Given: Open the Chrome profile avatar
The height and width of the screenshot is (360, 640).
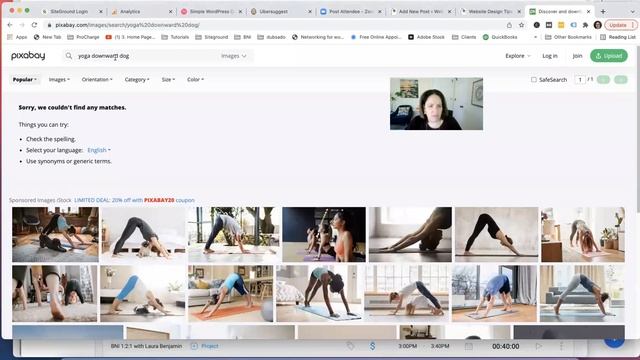Looking at the screenshot, I should coord(598,25).
